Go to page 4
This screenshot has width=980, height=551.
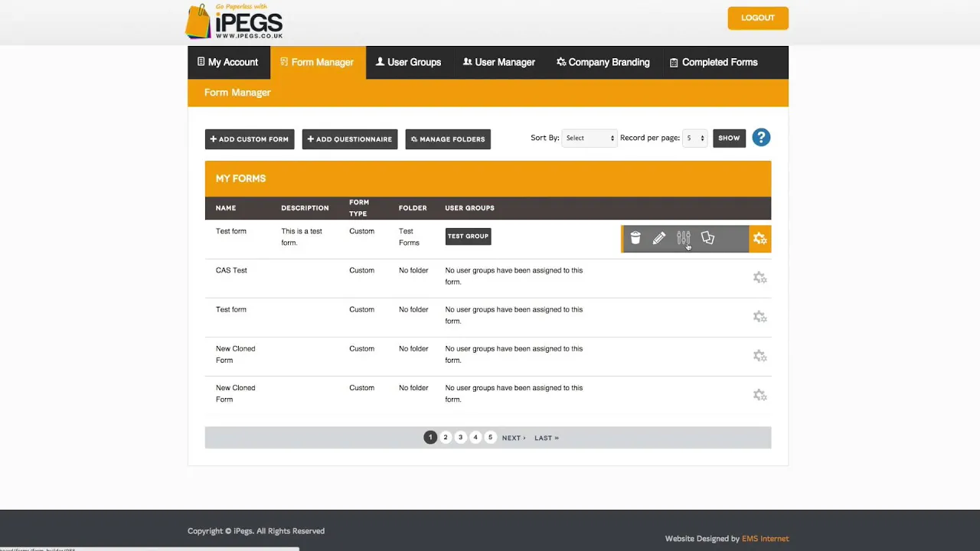[475, 438]
